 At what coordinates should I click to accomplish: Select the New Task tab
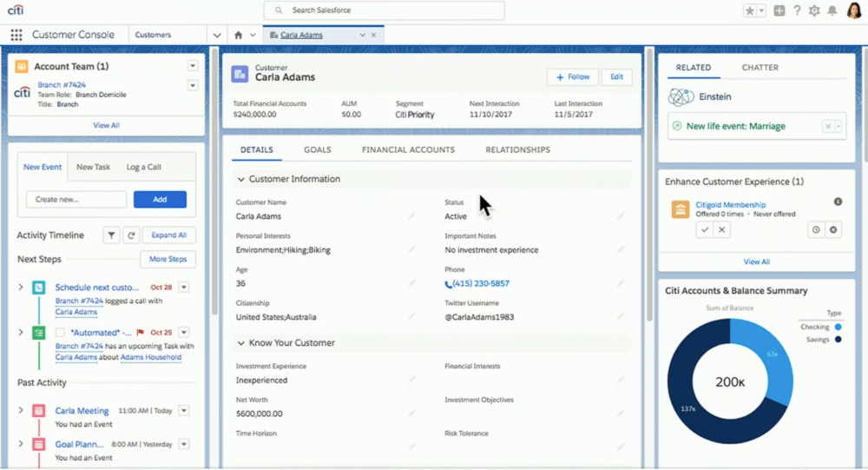coord(93,167)
